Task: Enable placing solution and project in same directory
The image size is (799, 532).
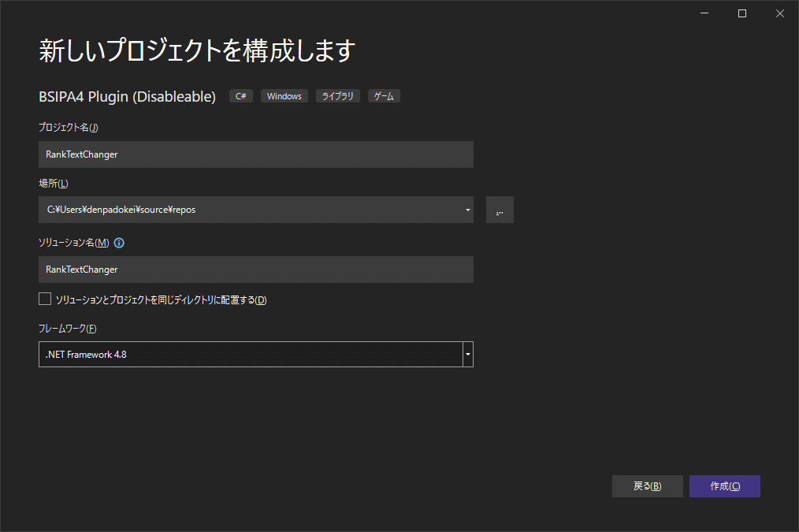Action: (x=45, y=299)
